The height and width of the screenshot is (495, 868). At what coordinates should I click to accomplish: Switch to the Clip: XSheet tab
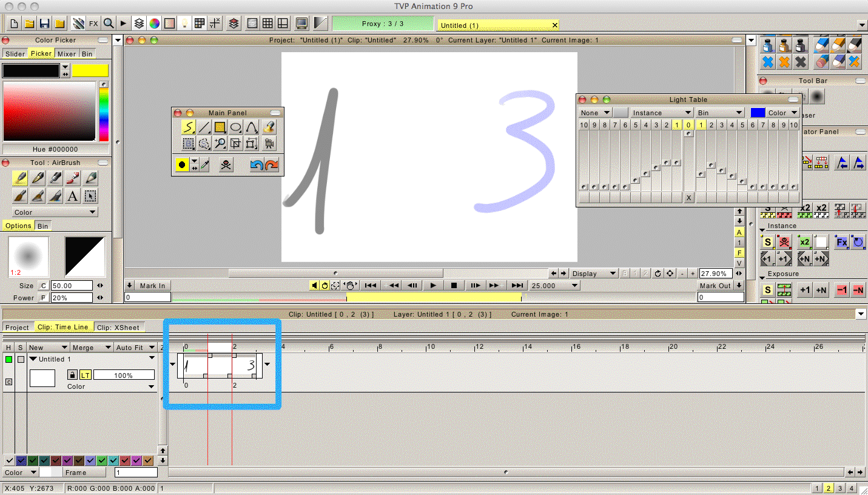pos(118,327)
